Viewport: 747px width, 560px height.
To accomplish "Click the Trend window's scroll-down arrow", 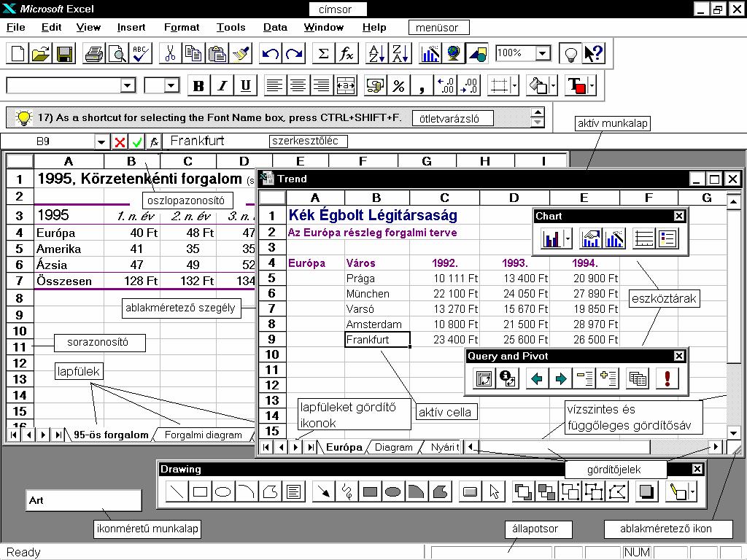I will coord(734,433).
